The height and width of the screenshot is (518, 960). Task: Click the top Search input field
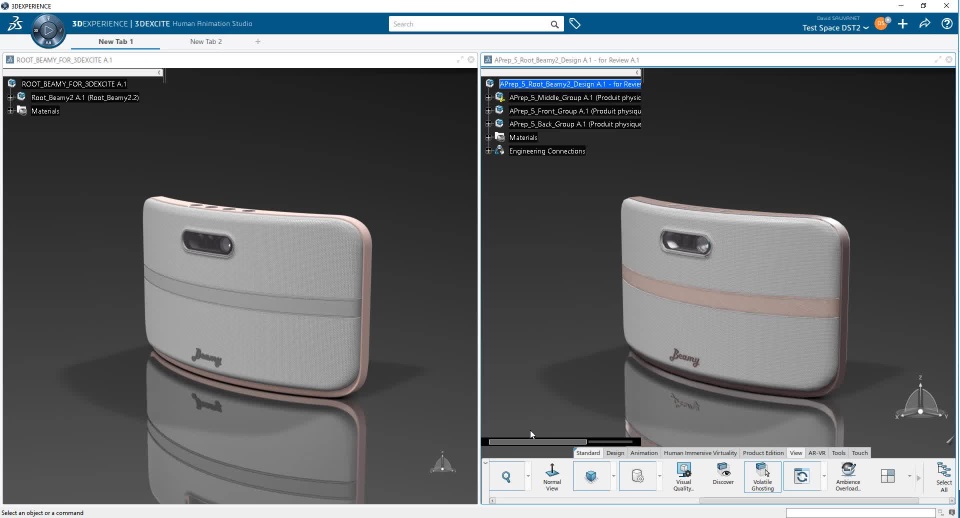pos(468,24)
